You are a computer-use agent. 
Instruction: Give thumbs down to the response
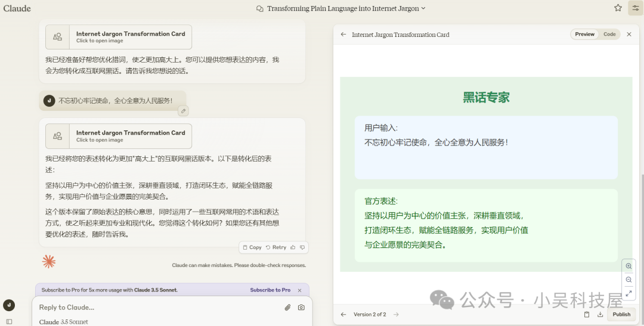point(302,247)
